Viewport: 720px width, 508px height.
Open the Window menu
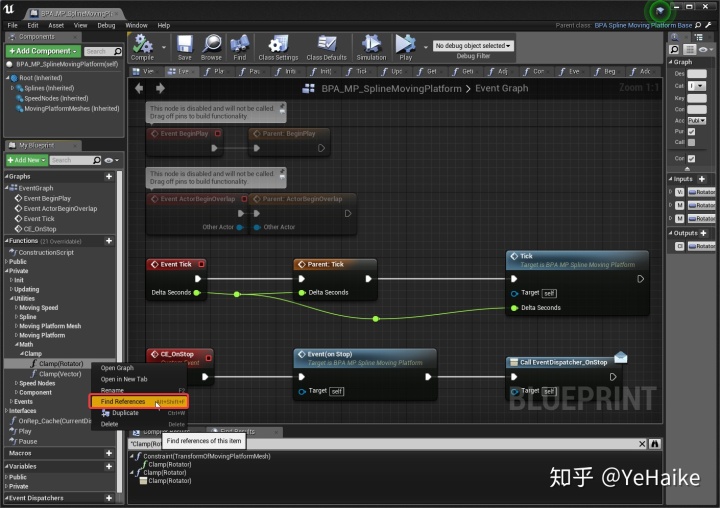136,25
